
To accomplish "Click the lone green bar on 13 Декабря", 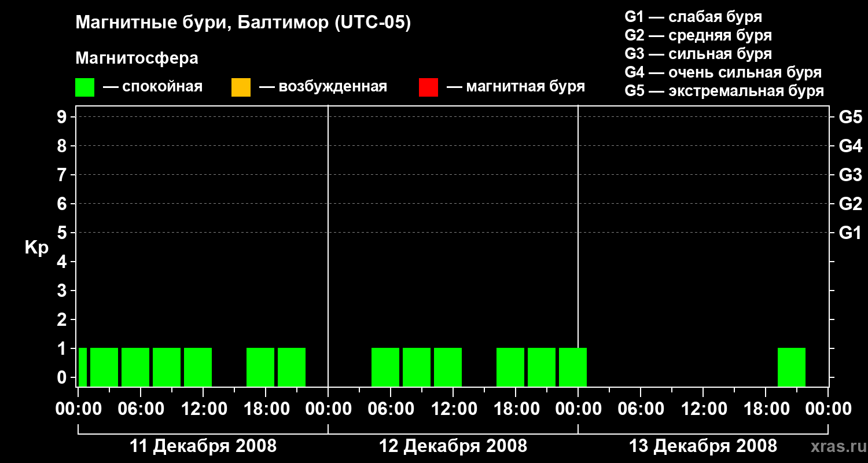I will (x=792, y=367).
